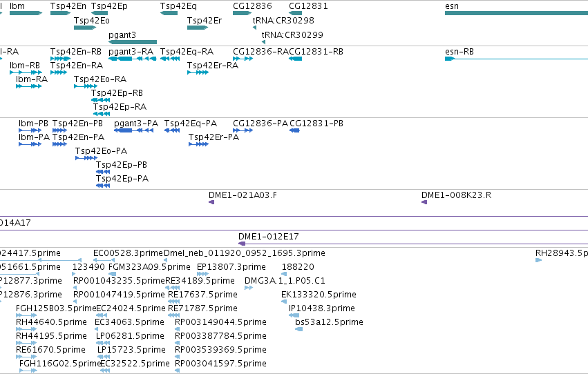Select protein Tsp42Er-PA

[x=199, y=144]
